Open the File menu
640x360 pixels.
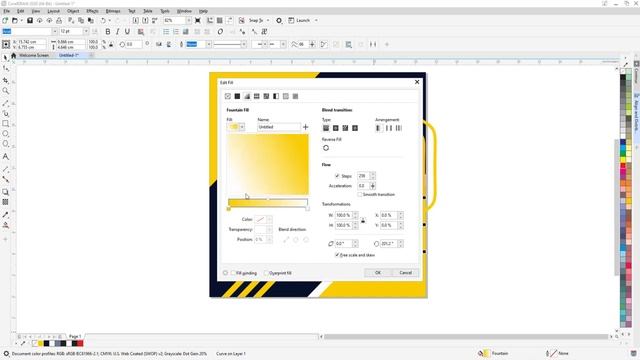(x=7, y=11)
